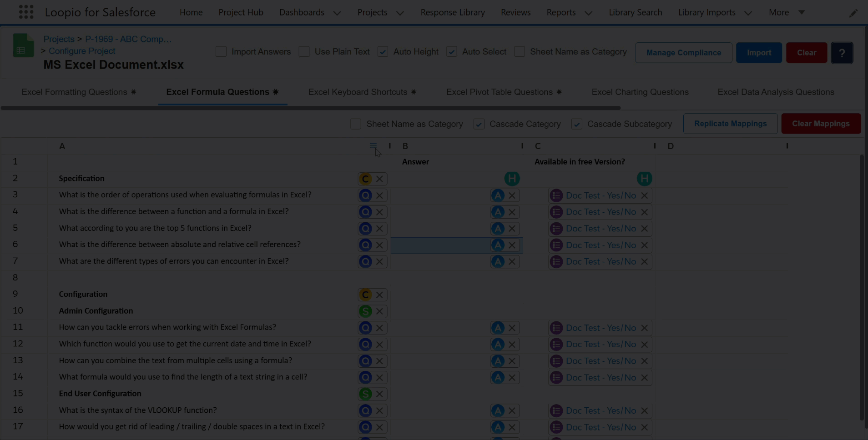The width and height of the screenshot is (868, 440).
Task: Switch to Excel Data Analysis Questions tab
Action: 776,92
